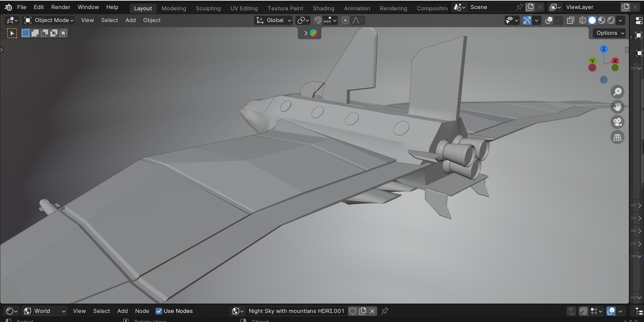
Task: Switch between perspective and orthographic with the grid icon
Action: click(618, 137)
